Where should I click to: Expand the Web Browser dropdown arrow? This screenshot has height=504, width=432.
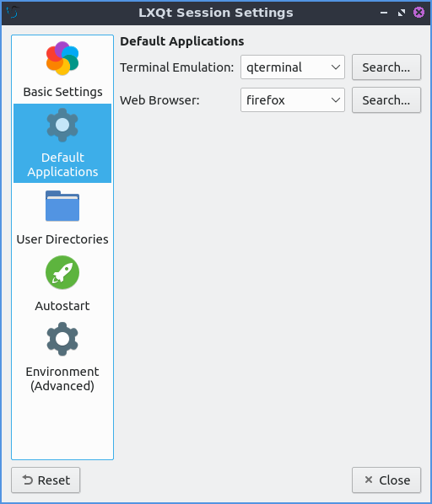(336, 100)
